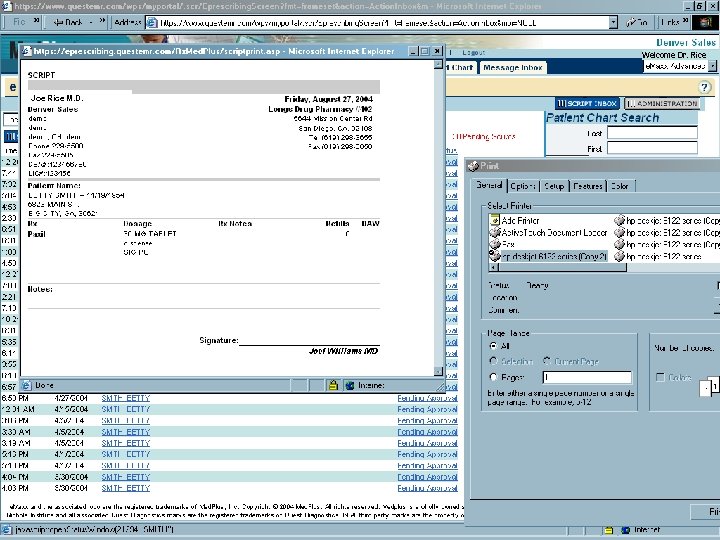Click the Longs Drug Pharmacy text
Viewport: 720px width, 540px height.
(x=320, y=109)
